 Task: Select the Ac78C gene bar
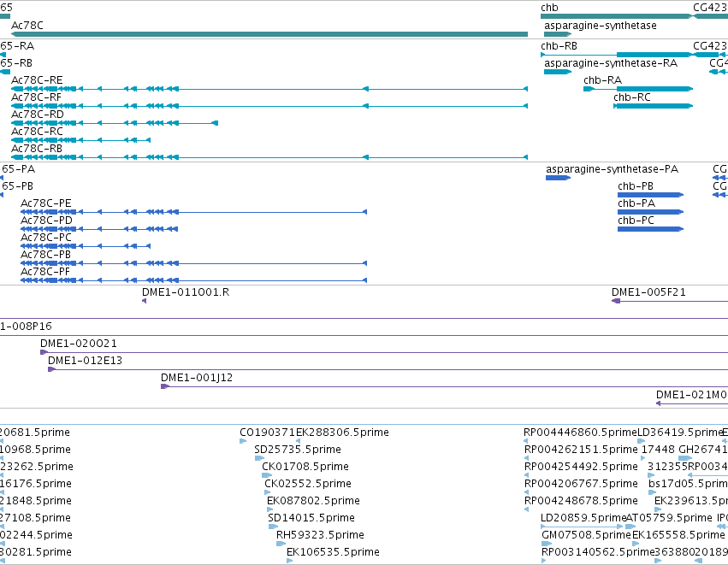click(x=269, y=34)
